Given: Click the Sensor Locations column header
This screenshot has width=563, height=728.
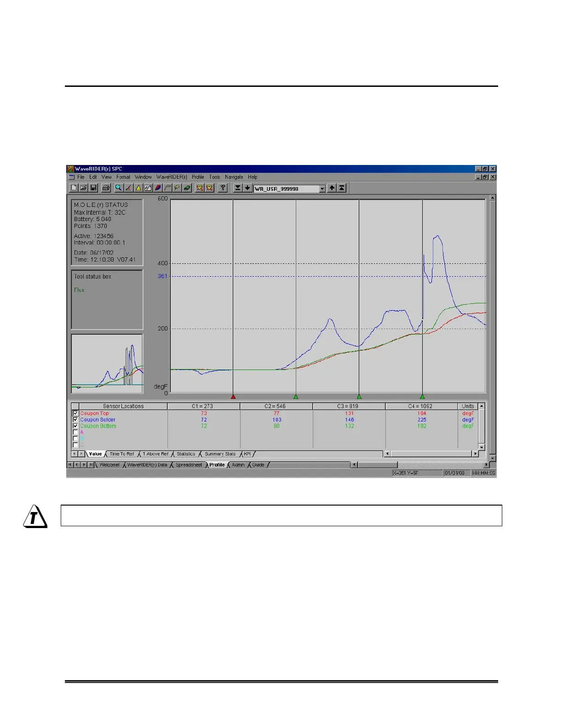Looking at the screenshot, I should coord(123,406).
